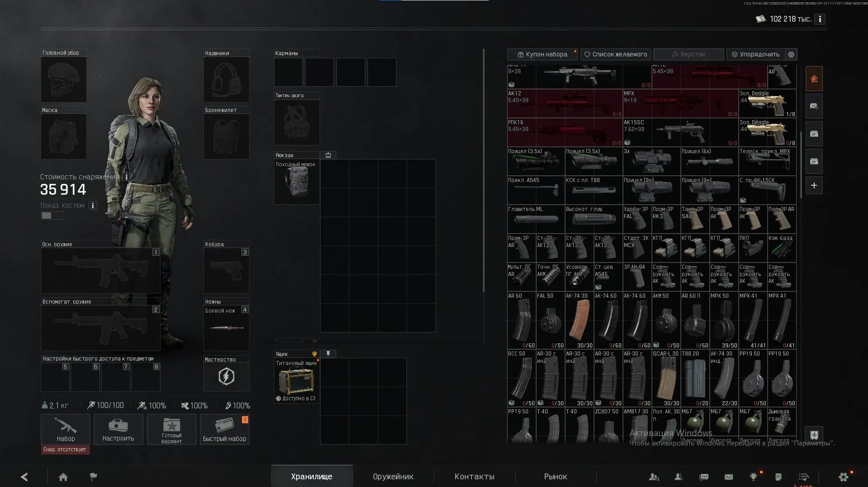Select the Кобура holster slot
Screen dimensions: 868x487
point(226,271)
